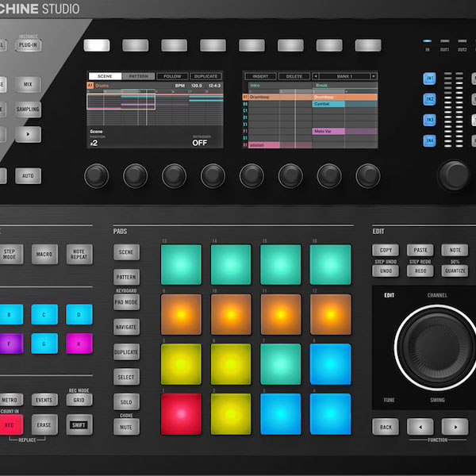Tap teal pad 13
The height and width of the screenshot is (476, 476).
pyautogui.click(x=181, y=264)
